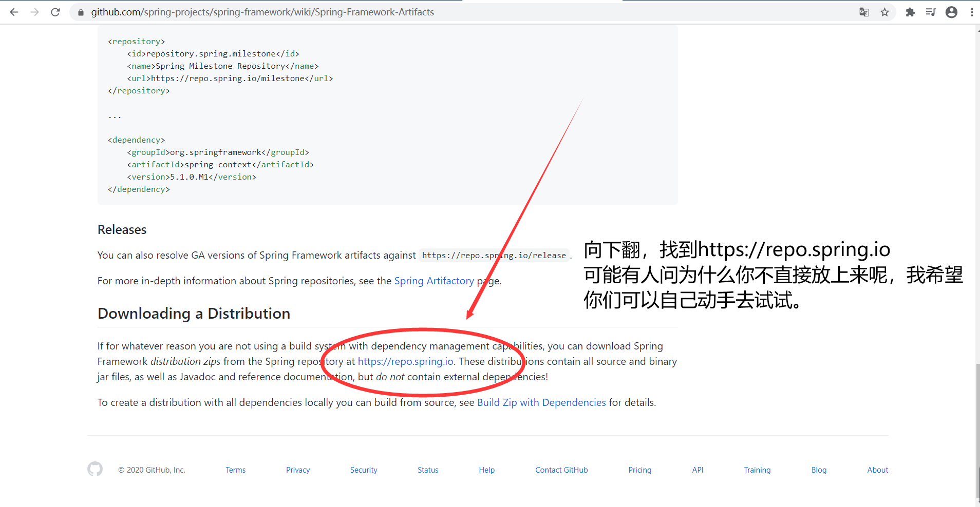Click the About footer link

coord(878,470)
